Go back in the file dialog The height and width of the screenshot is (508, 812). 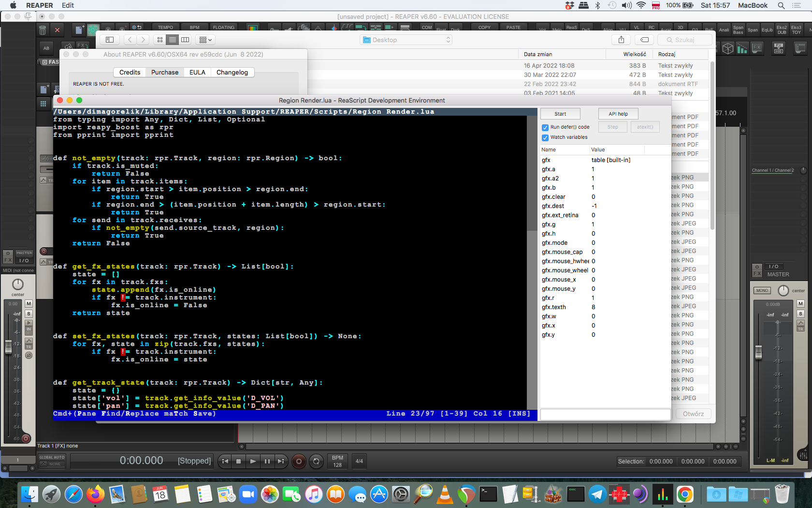point(130,40)
